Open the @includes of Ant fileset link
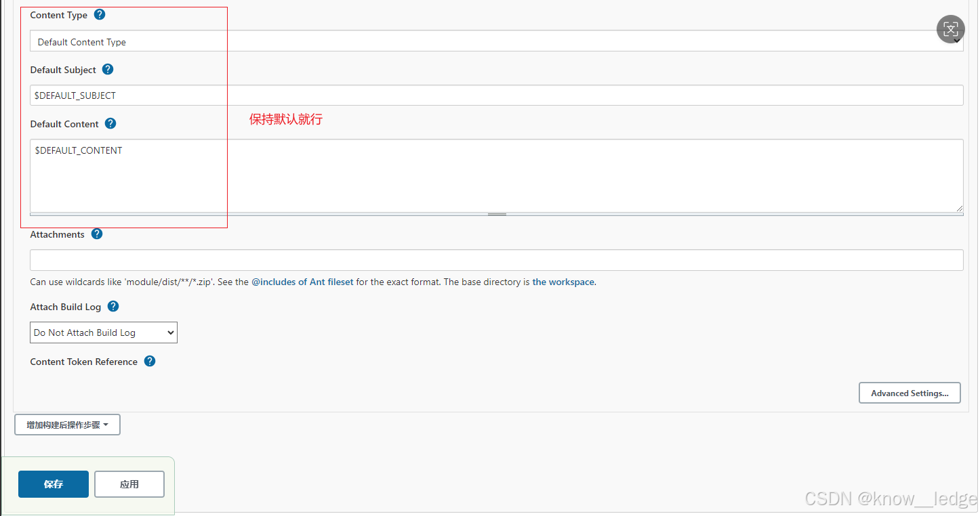The height and width of the screenshot is (516, 980). (x=302, y=282)
